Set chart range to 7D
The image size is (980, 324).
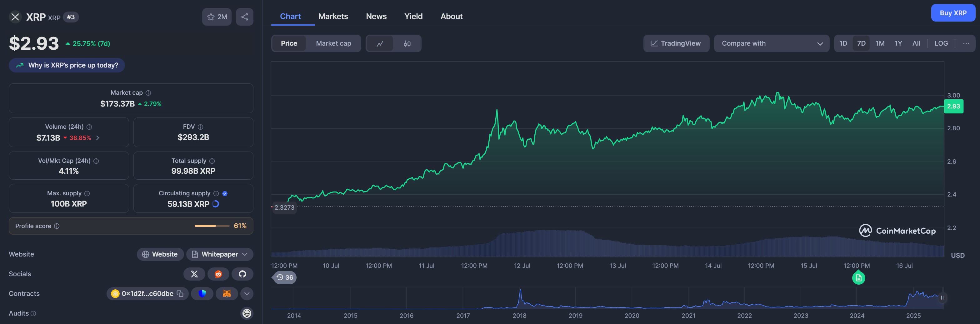click(x=861, y=43)
